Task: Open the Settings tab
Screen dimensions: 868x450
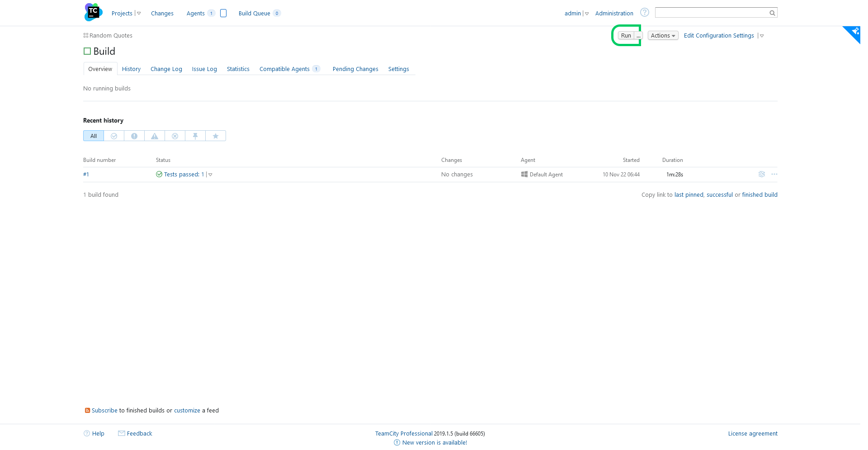Action: tap(399, 69)
